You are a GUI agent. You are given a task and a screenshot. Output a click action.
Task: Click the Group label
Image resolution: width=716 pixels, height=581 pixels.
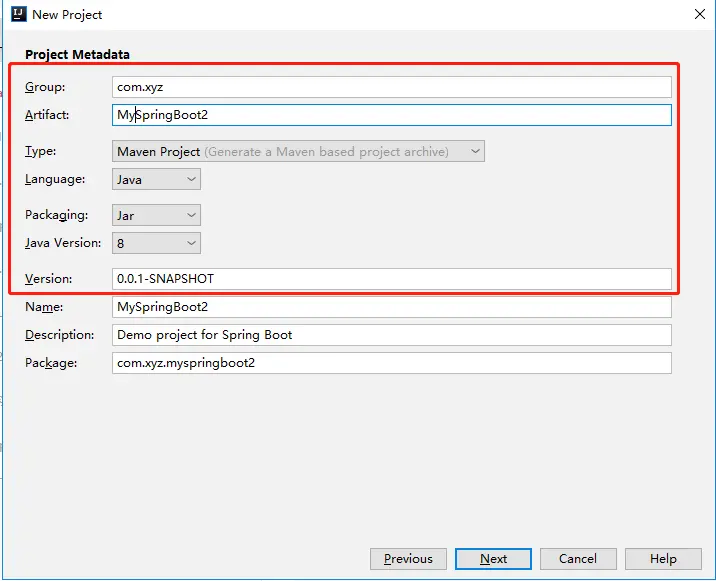click(45, 87)
